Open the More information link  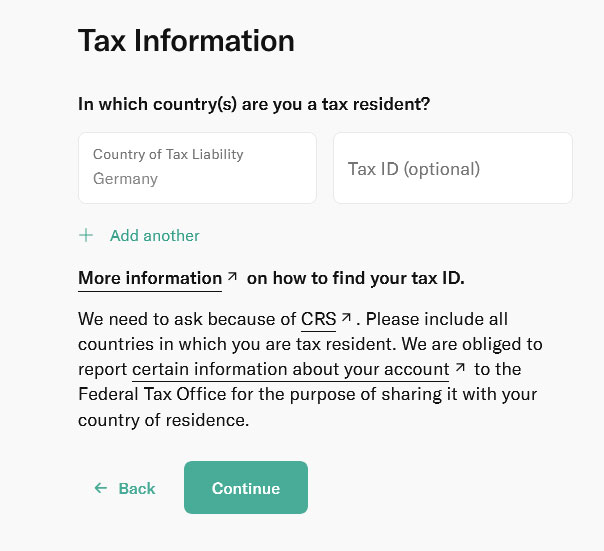150,278
